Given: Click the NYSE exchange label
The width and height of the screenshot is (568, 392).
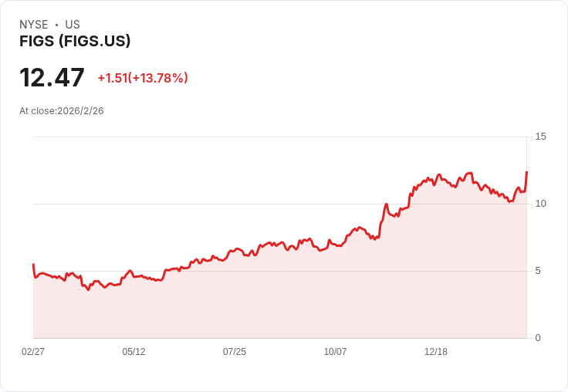Looking at the screenshot, I should pyautogui.click(x=34, y=25).
